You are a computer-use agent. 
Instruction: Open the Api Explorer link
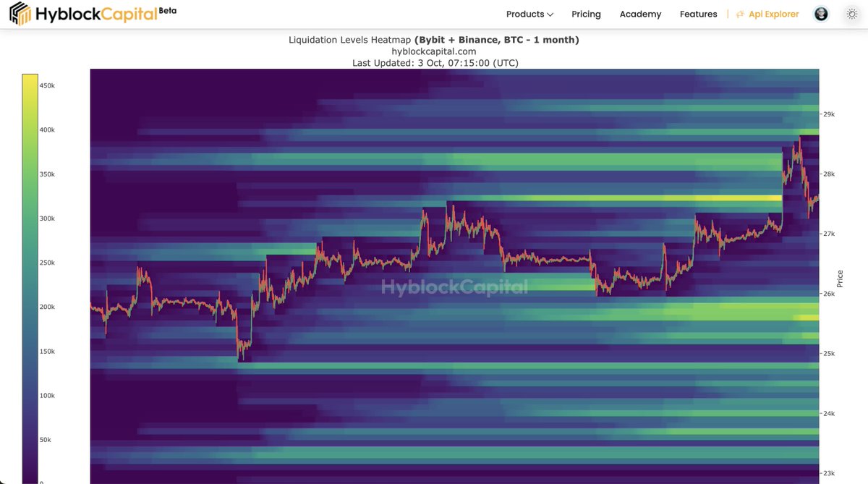pyautogui.click(x=773, y=14)
